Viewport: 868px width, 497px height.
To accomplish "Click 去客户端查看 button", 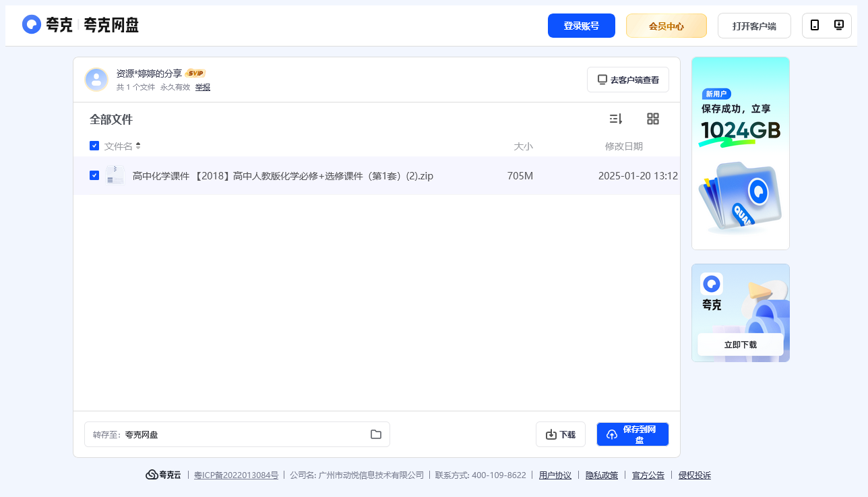I will click(x=628, y=80).
